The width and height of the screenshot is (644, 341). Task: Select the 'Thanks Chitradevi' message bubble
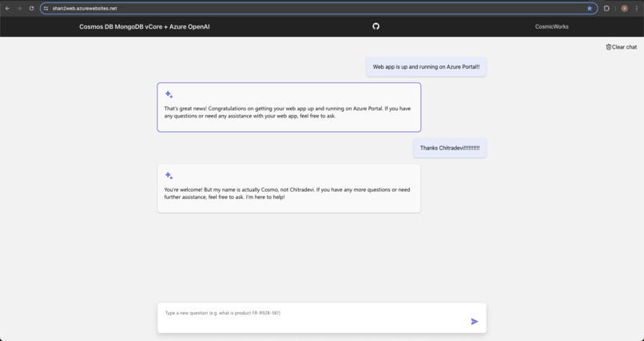(450, 148)
